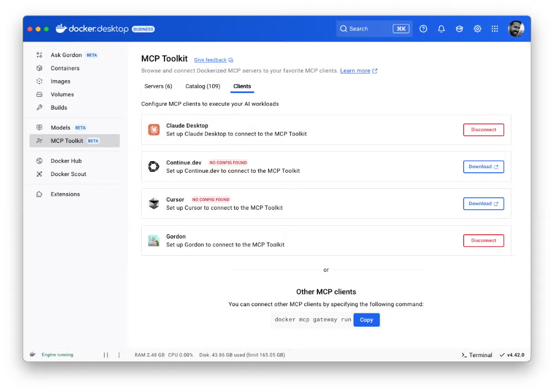Image resolution: width=554 pixels, height=392 pixels.
Task: Disconnect Gordon client
Action: 483,240
